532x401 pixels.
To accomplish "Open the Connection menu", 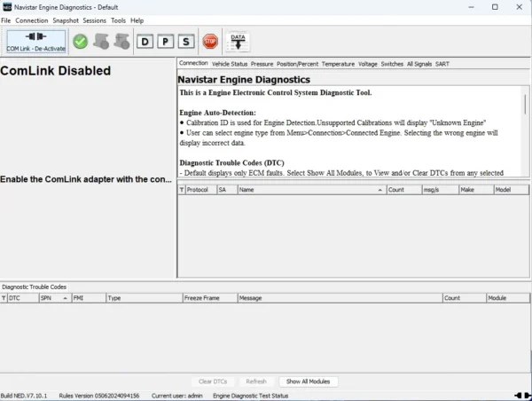I will 32,20.
